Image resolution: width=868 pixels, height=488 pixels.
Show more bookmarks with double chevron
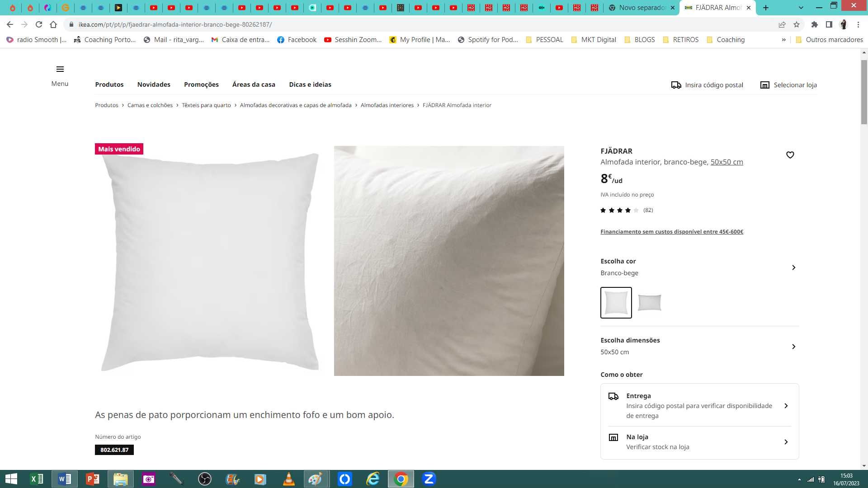point(783,40)
